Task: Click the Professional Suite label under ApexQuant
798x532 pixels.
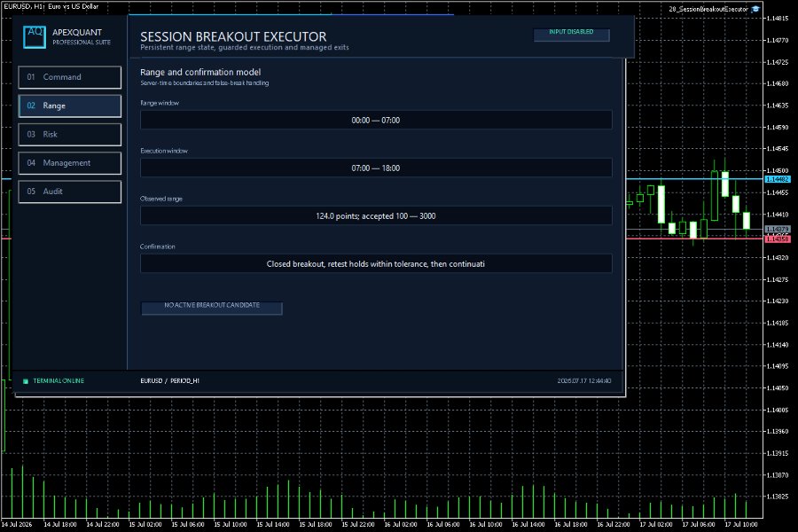Action: pyautogui.click(x=82, y=43)
